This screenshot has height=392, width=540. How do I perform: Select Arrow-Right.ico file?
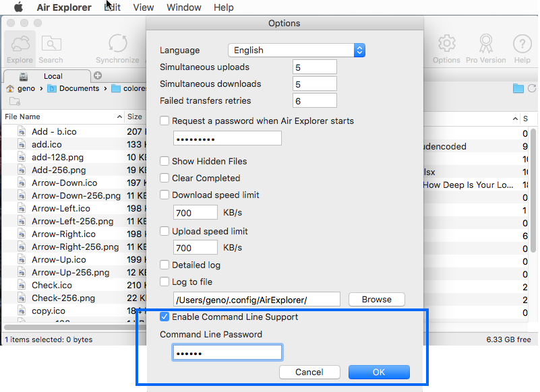tap(64, 234)
